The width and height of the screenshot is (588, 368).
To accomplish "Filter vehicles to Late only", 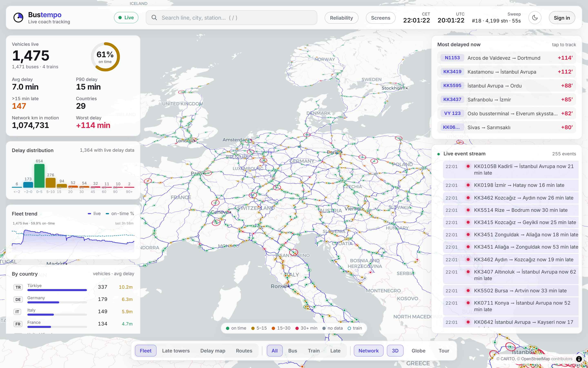I will click(335, 350).
